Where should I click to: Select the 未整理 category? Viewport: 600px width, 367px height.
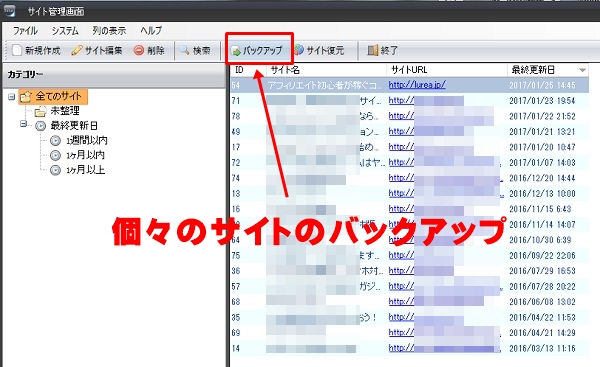[65, 111]
